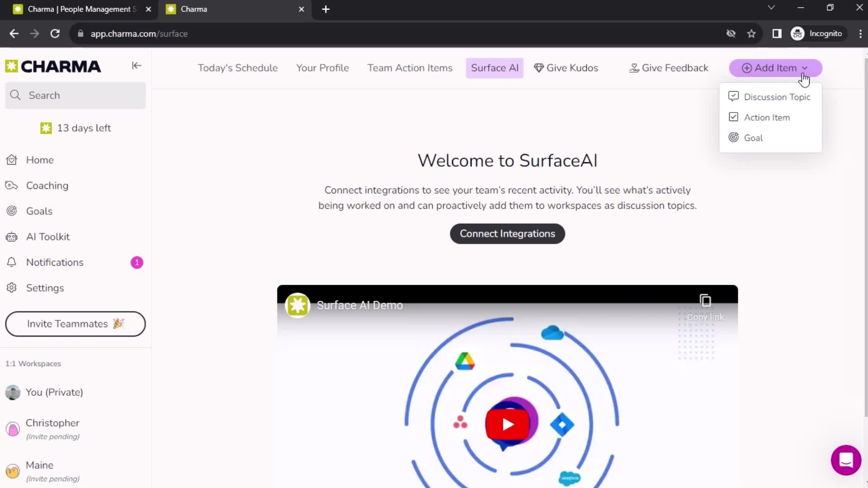This screenshot has height=488, width=868.
Task: Expand the Add Item dropdown
Action: point(805,67)
